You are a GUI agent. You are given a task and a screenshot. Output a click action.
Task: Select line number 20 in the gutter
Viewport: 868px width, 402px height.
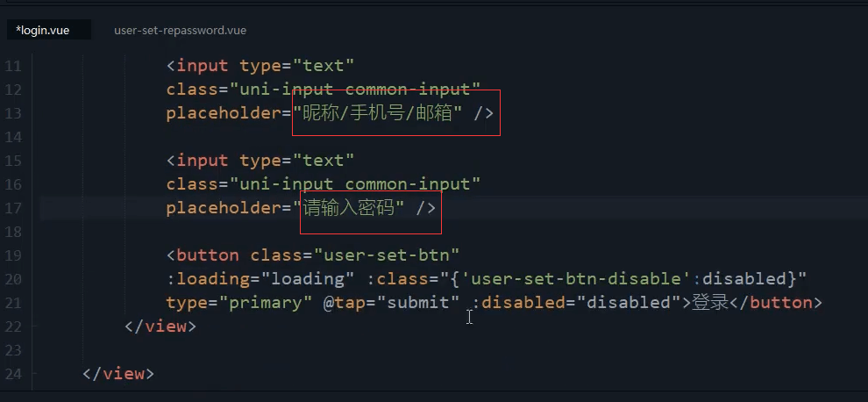[x=13, y=279]
